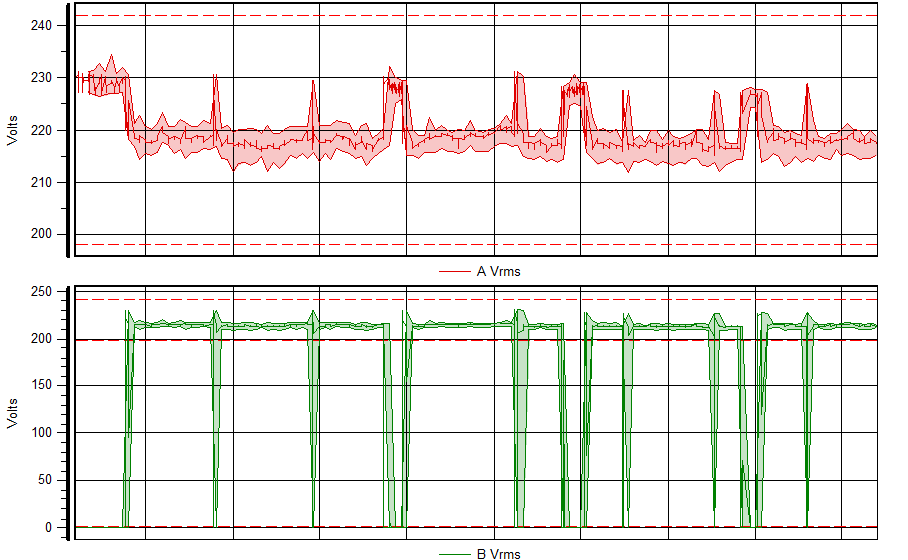Viewport: 908px width, 560px height.
Task: Click the 210 tick on upper chart axis
Action: (x=41, y=182)
